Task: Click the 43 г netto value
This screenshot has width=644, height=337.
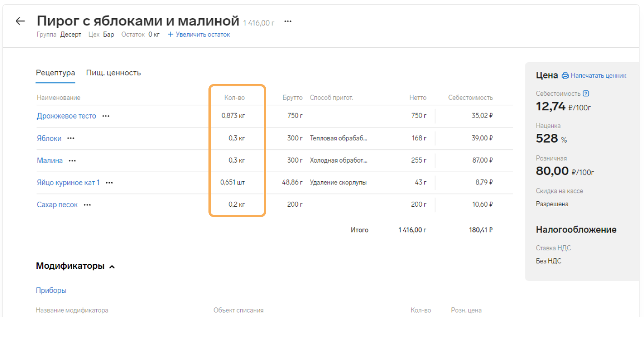Action: click(421, 183)
